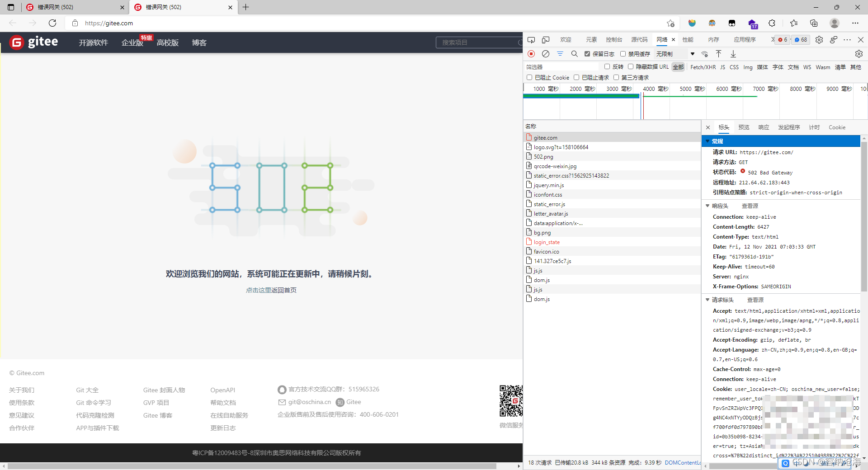Open the Favorites list icon

(794, 23)
